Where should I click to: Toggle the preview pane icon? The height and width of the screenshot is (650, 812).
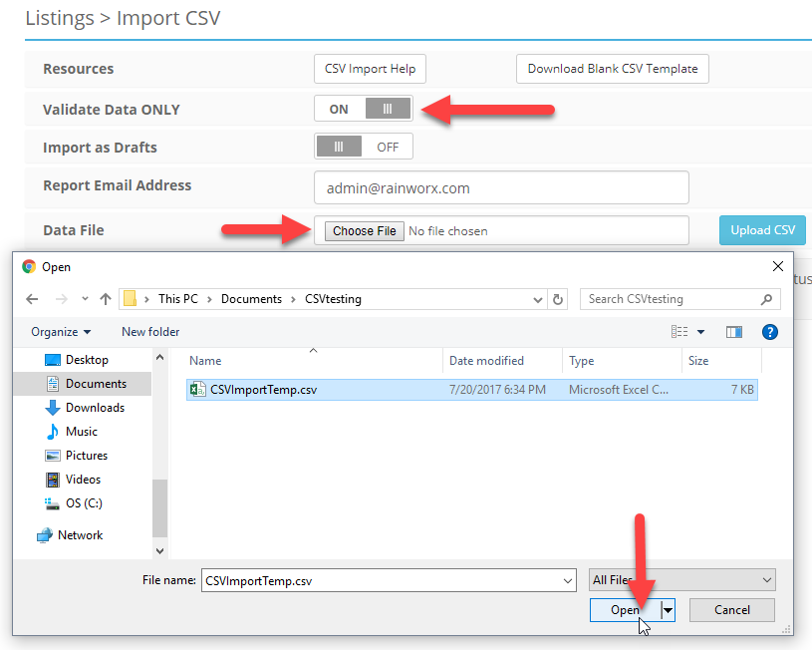pyautogui.click(x=733, y=331)
